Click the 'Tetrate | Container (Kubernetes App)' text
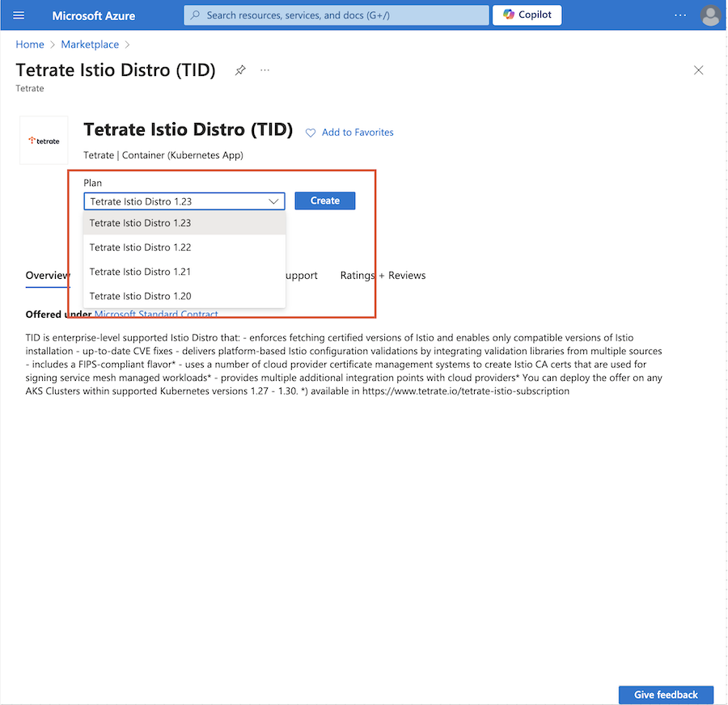 click(163, 155)
